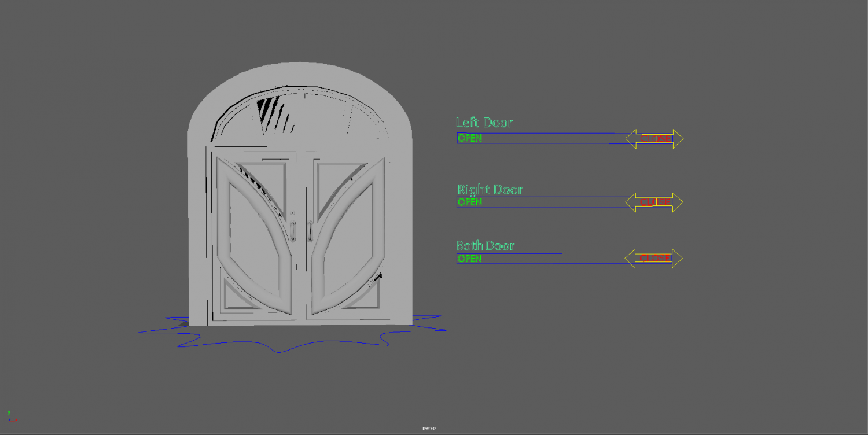Toggle Both Door by clicking its OPEN label
This screenshot has width=868, height=435.
(x=469, y=259)
